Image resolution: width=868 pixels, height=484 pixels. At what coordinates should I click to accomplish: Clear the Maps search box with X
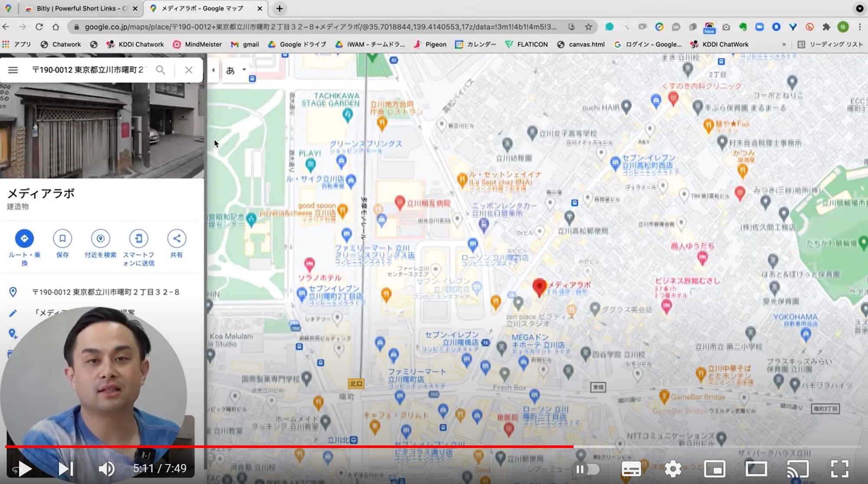189,70
